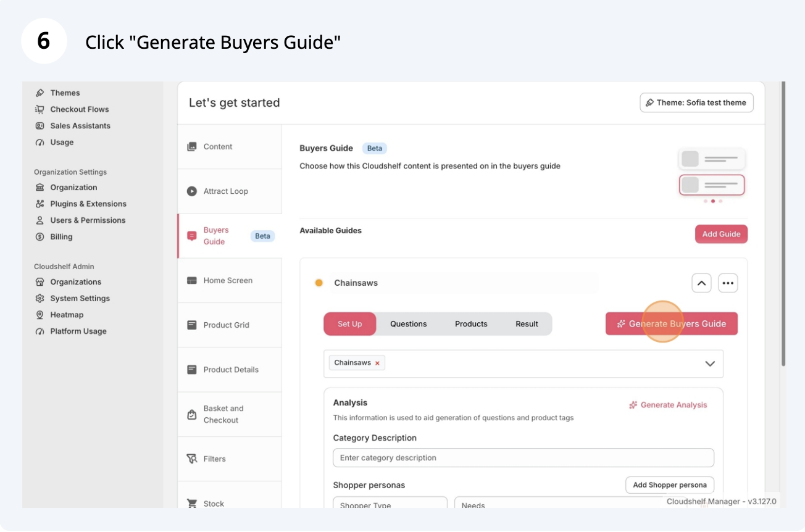Select the Result tab
This screenshot has height=532, width=805.
(x=527, y=324)
